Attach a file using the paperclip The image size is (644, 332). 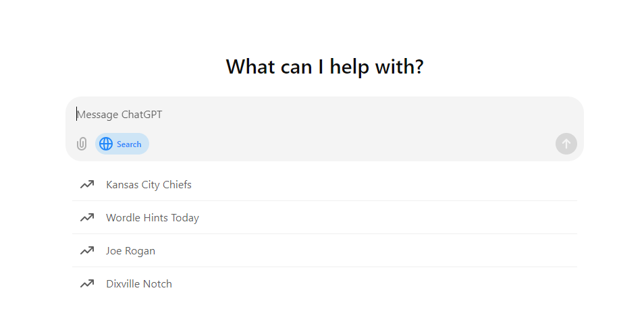[x=82, y=144]
